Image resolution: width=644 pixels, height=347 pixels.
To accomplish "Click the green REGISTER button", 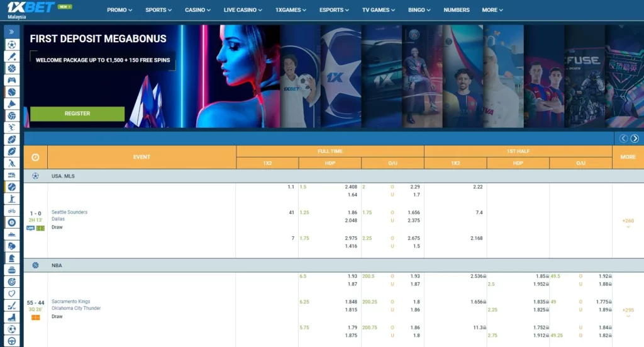I will pyautogui.click(x=77, y=113).
